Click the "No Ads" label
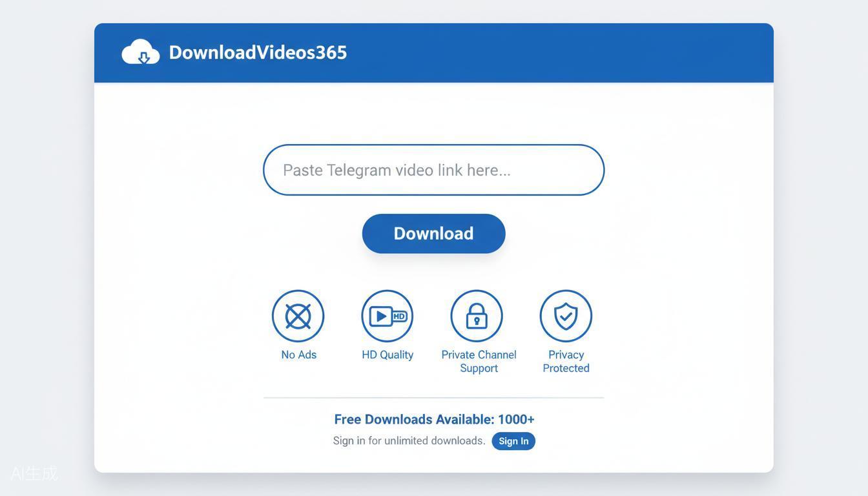 tap(299, 355)
